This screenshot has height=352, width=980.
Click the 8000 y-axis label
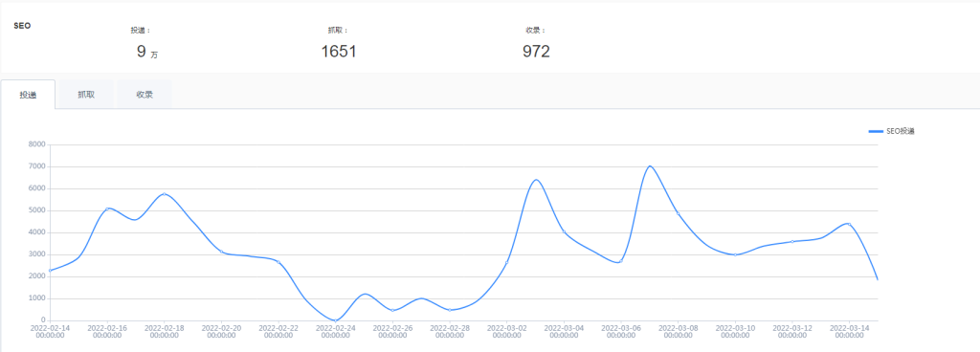click(x=37, y=144)
